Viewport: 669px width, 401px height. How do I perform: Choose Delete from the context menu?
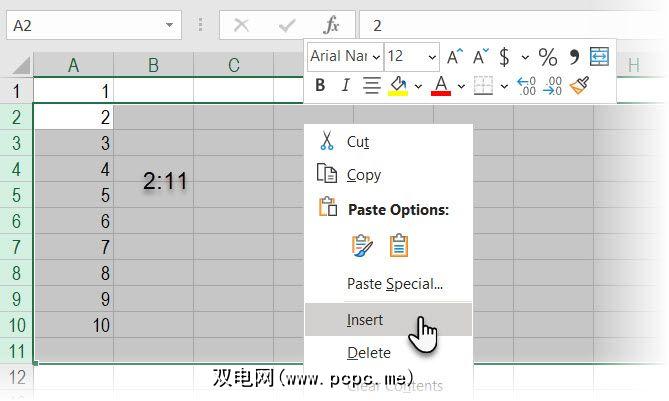(368, 352)
